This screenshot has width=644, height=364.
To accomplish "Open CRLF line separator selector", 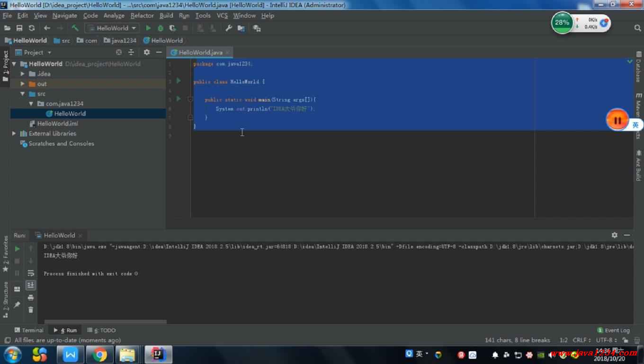I will coord(581,340).
